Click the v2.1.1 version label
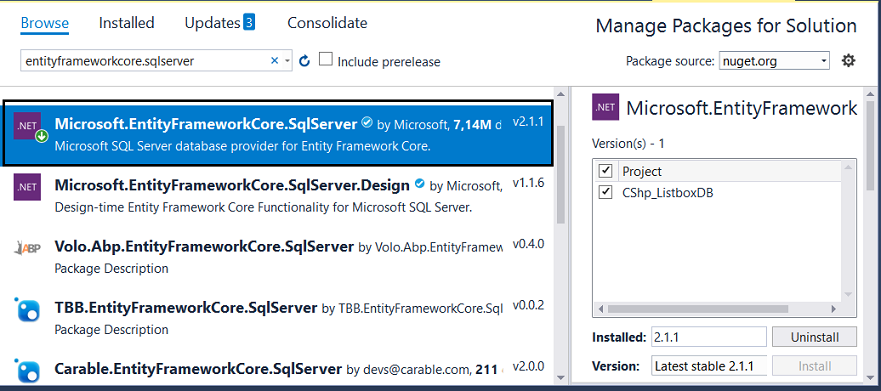This screenshot has height=391, width=881. tap(528, 122)
